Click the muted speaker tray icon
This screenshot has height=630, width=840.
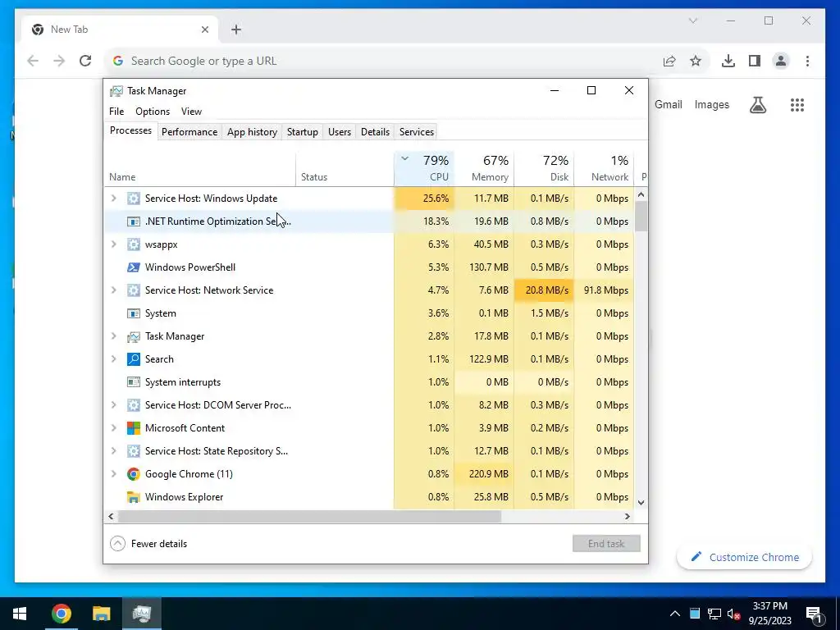[733, 614]
